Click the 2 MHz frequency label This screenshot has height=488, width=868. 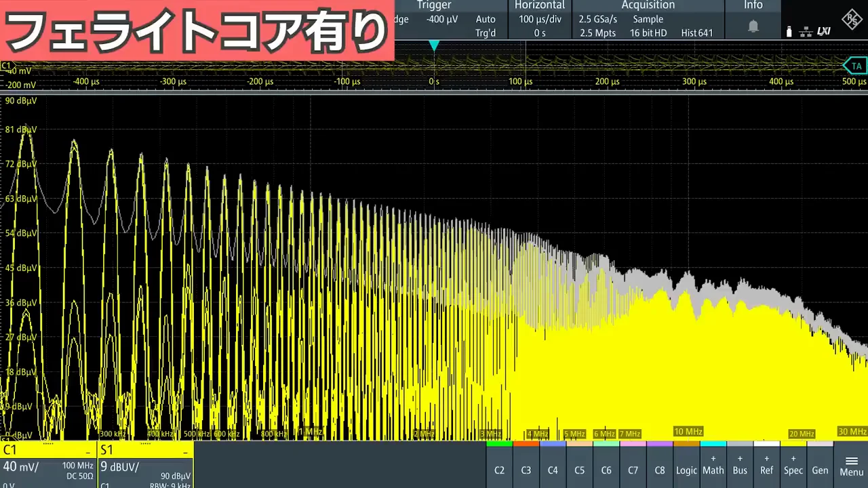click(424, 434)
